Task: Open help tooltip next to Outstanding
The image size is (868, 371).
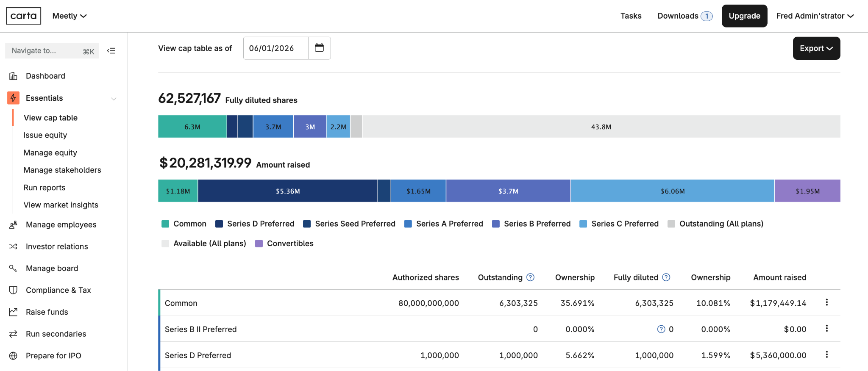Action: pyautogui.click(x=530, y=277)
